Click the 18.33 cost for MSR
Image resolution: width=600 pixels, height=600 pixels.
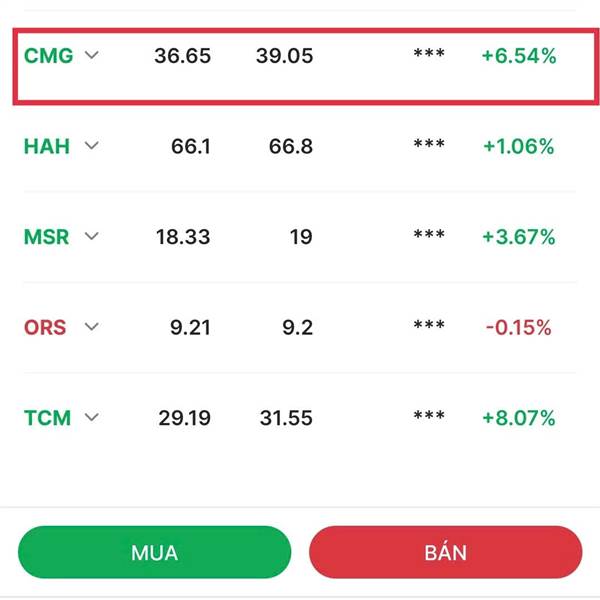tap(183, 236)
